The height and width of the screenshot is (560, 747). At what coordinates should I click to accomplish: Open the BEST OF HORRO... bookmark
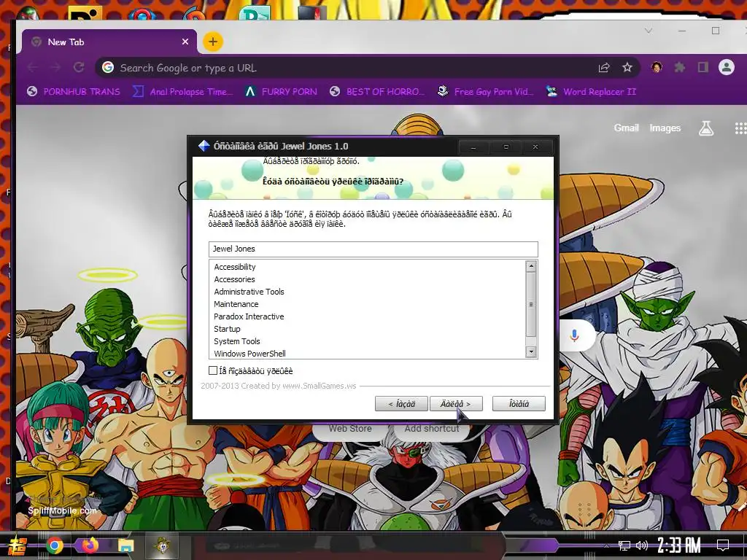pos(377,91)
